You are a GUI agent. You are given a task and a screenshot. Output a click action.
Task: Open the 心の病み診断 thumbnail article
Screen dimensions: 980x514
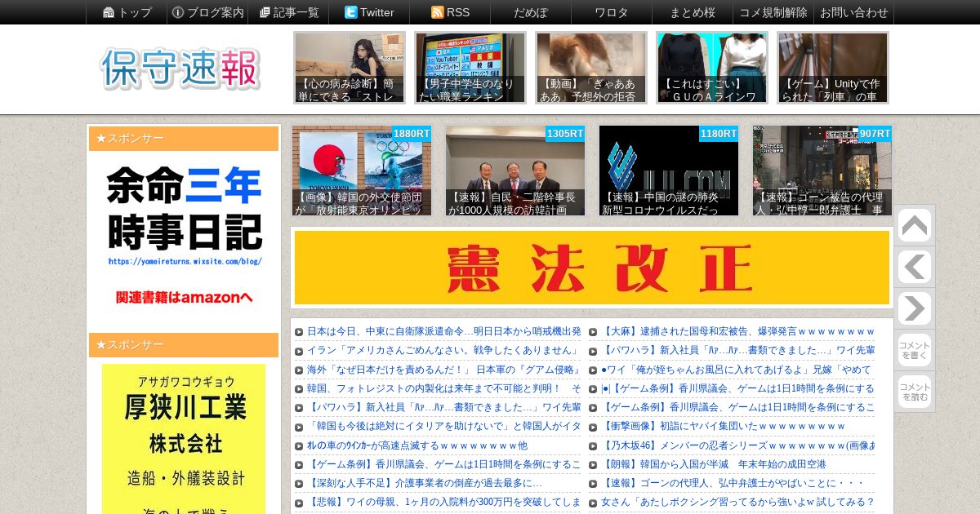pyautogui.click(x=350, y=68)
